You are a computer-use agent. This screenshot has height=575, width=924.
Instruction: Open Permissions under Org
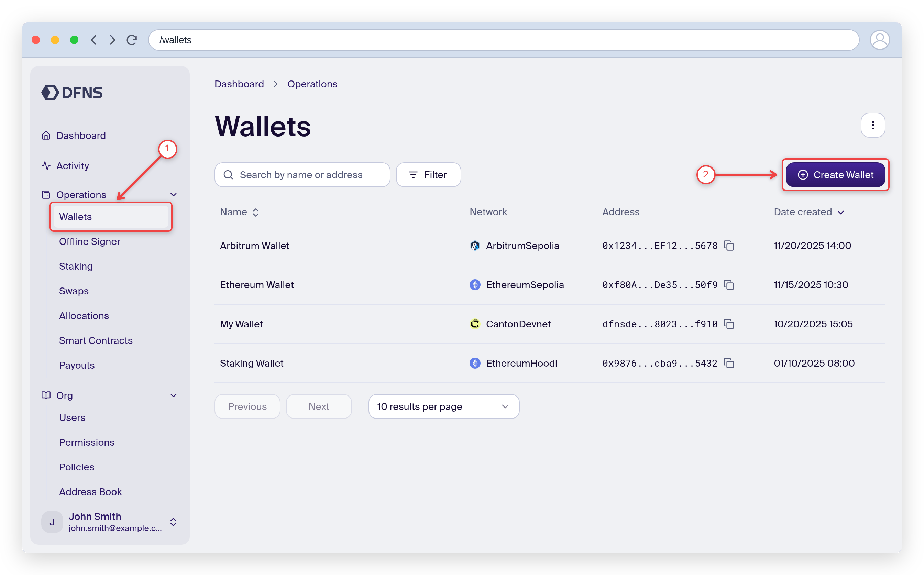[87, 442]
